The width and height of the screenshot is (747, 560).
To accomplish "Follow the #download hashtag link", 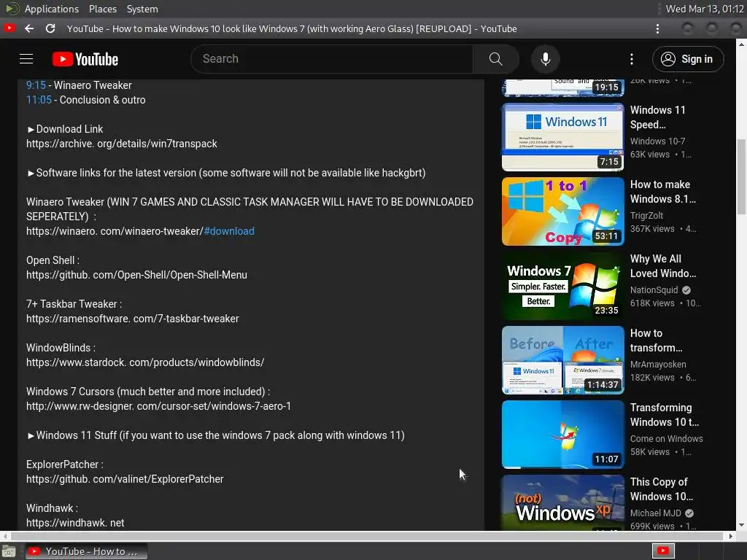I will [x=229, y=231].
